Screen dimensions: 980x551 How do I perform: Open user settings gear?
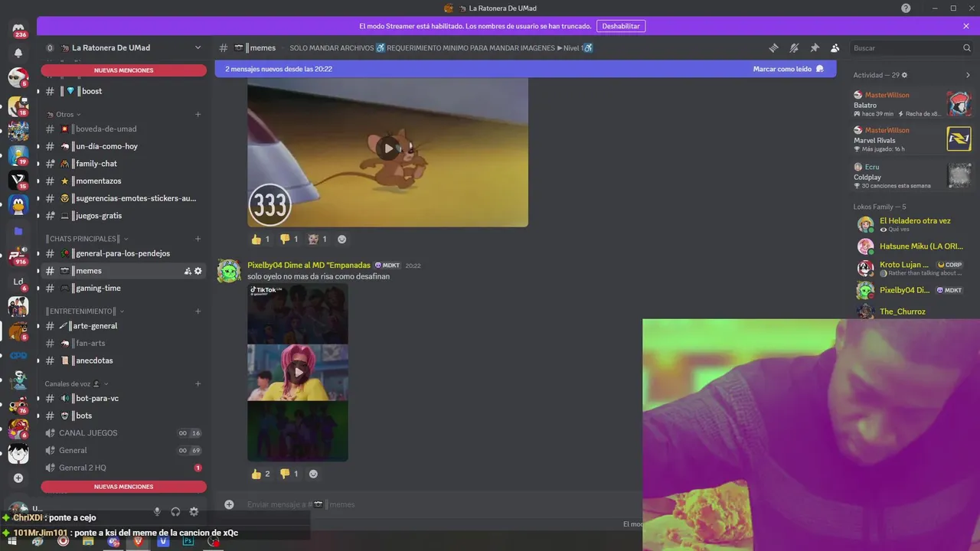tap(194, 511)
